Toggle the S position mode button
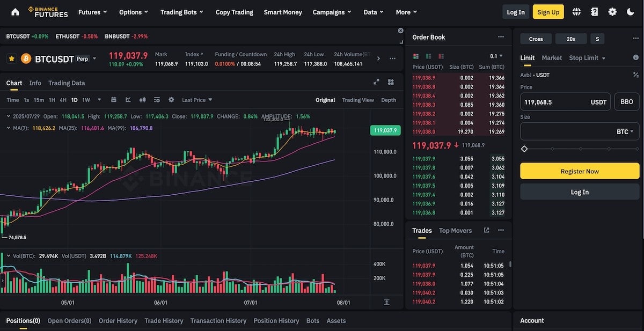644x331 pixels. click(x=597, y=39)
